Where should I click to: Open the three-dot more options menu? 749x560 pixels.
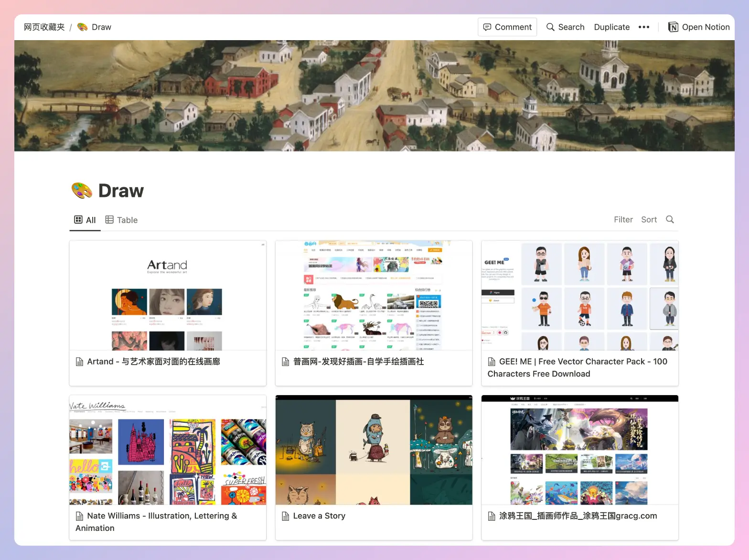[x=643, y=27]
